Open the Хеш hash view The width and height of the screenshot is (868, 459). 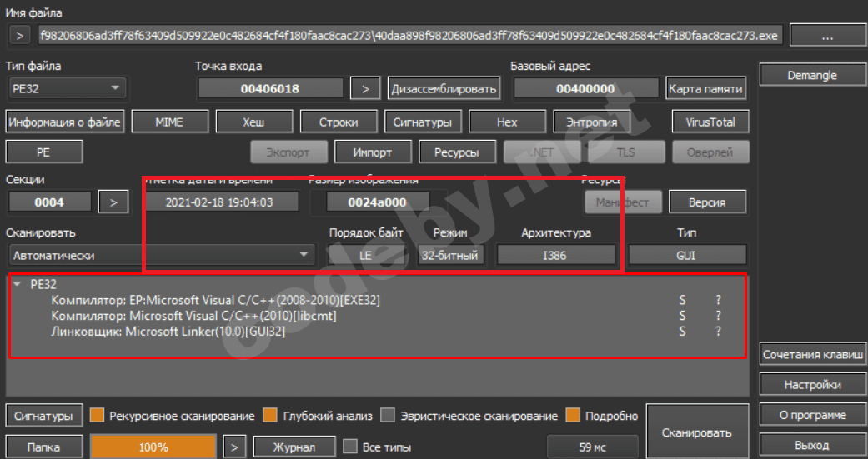(x=253, y=122)
